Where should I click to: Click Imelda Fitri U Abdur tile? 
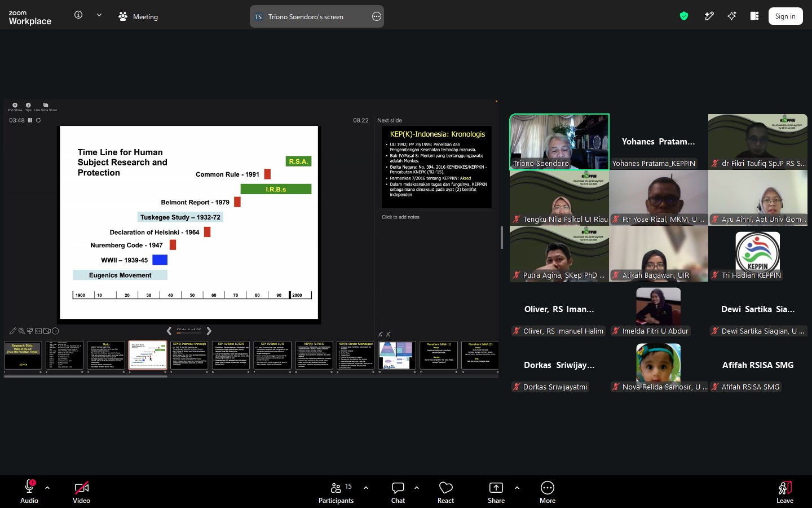click(659, 309)
